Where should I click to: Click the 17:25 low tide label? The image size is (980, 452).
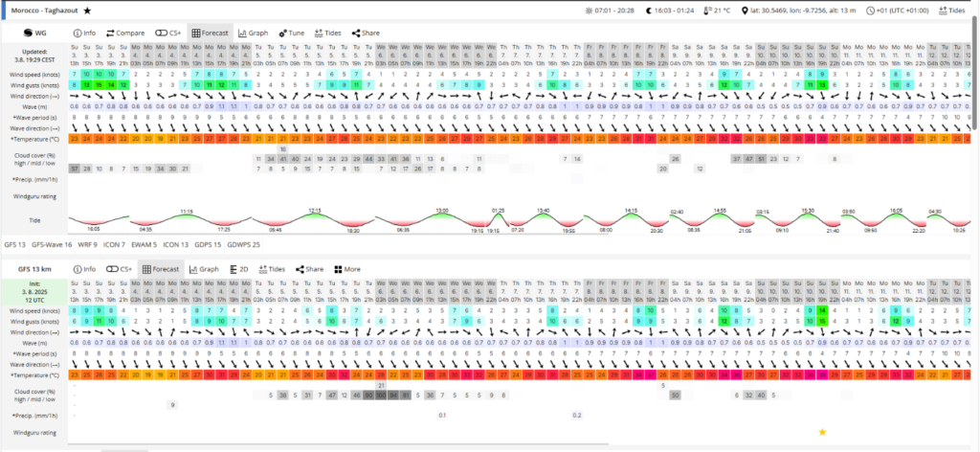[224, 230]
